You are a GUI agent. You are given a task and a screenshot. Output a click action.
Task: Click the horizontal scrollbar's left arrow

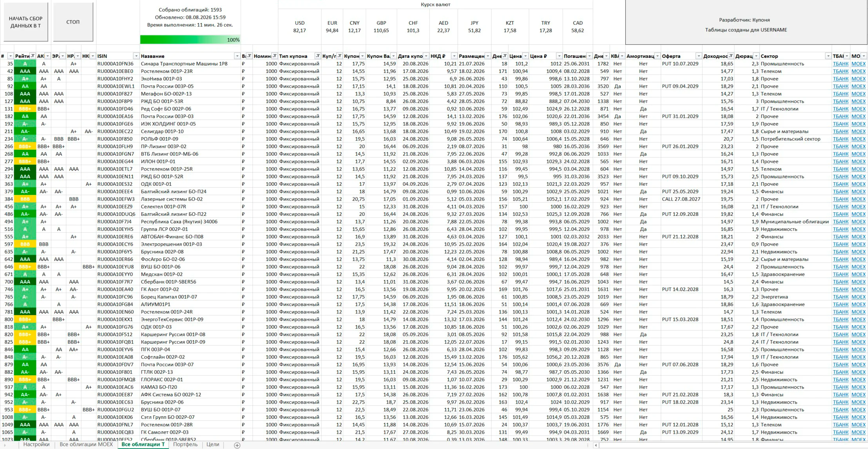(x=596, y=445)
